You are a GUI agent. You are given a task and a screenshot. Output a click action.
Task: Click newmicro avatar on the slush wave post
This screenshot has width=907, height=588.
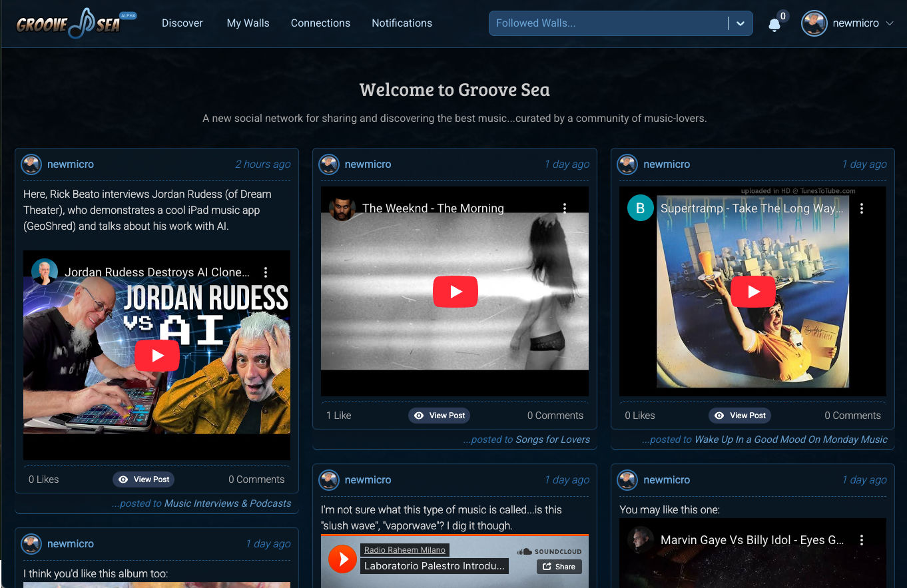(x=329, y=480)
